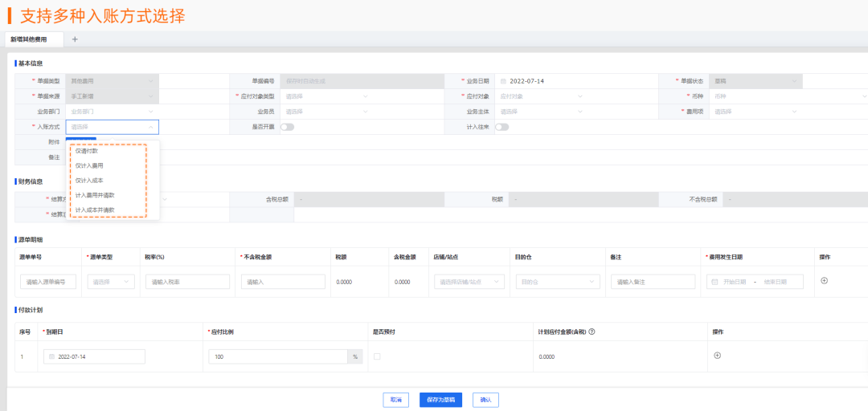Click the chevron arrow of 入账方式 field

(x=150, y=127)
